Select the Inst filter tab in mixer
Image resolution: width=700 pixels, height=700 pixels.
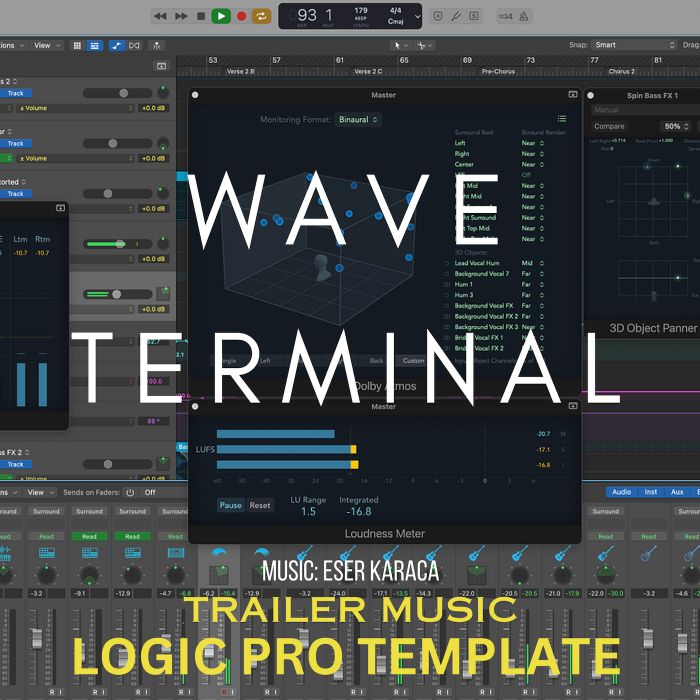[x=650, y=492]
